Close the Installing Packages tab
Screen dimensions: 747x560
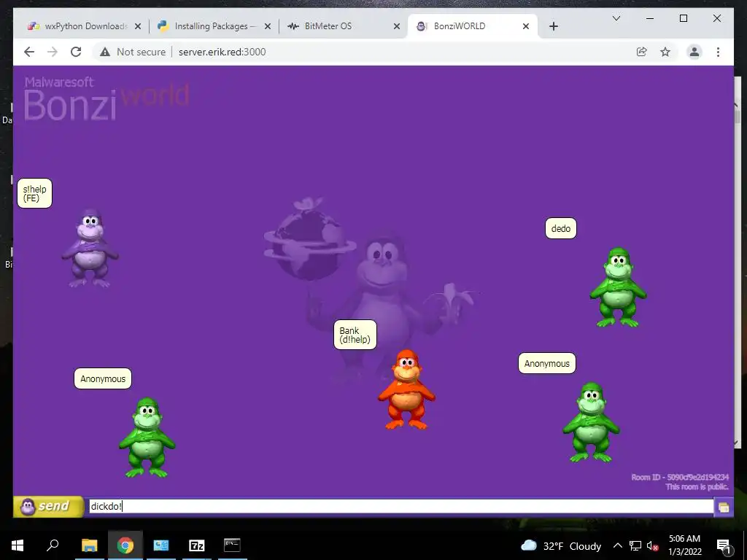click(x=268, y=27)
